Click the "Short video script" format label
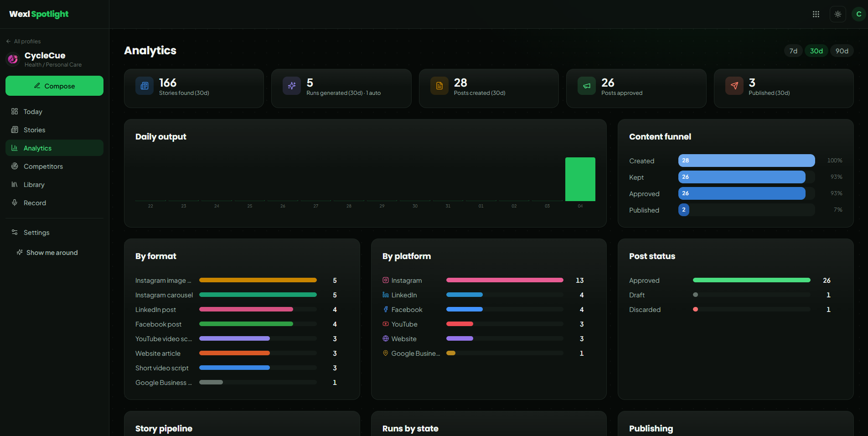Screen dimensions: 868x436 162,368
